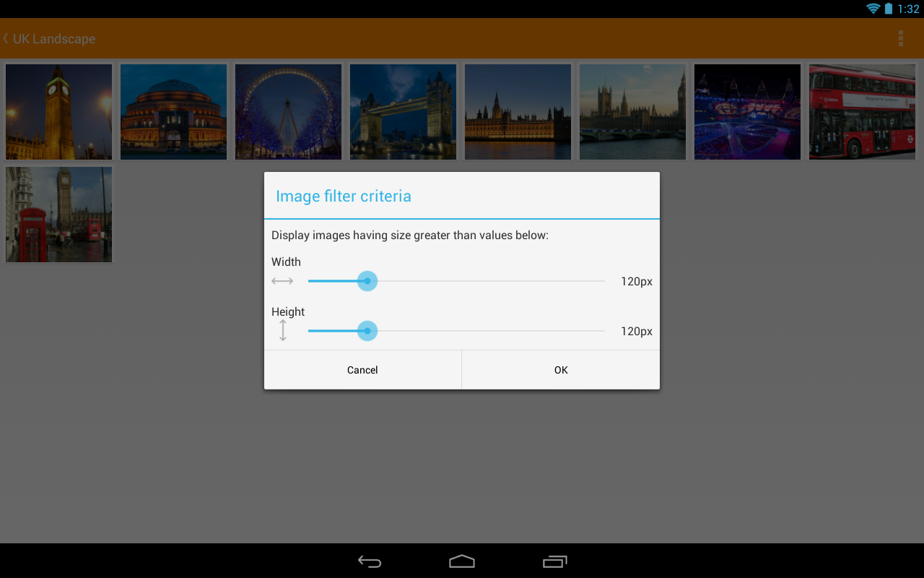Open the Big Ben at night thumbnail
The width and height of the screenshot is (924, 578).
click(59, 112)
